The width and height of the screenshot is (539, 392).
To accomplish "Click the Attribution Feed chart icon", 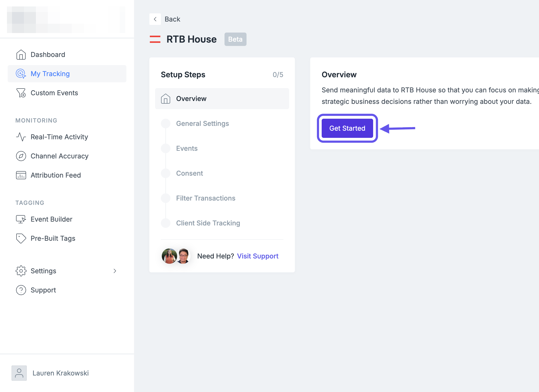I will click(x=21, y=175).
